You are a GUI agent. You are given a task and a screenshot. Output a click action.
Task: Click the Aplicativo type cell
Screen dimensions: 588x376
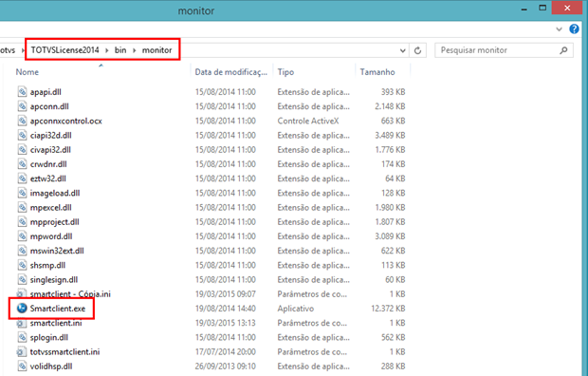click(296, 309)
